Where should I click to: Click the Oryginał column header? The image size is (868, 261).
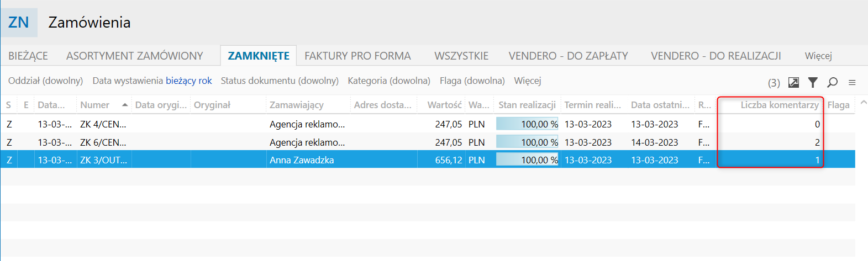coord(228,105)
